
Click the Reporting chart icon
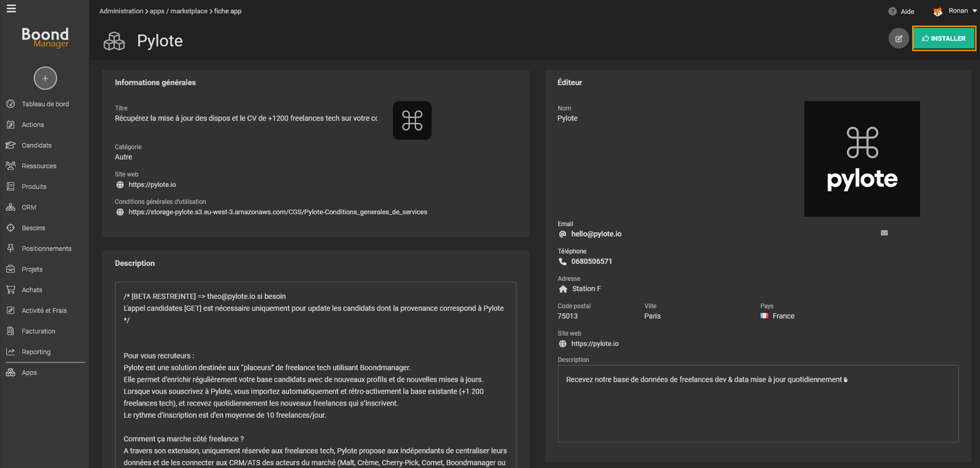(10, 351)
